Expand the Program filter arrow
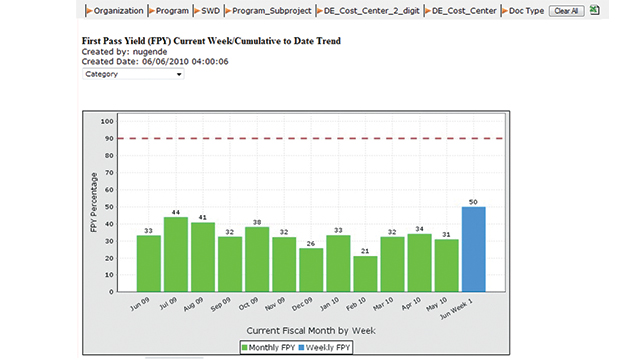The height and width of the screenshot is (360, 640). (151, 11)
